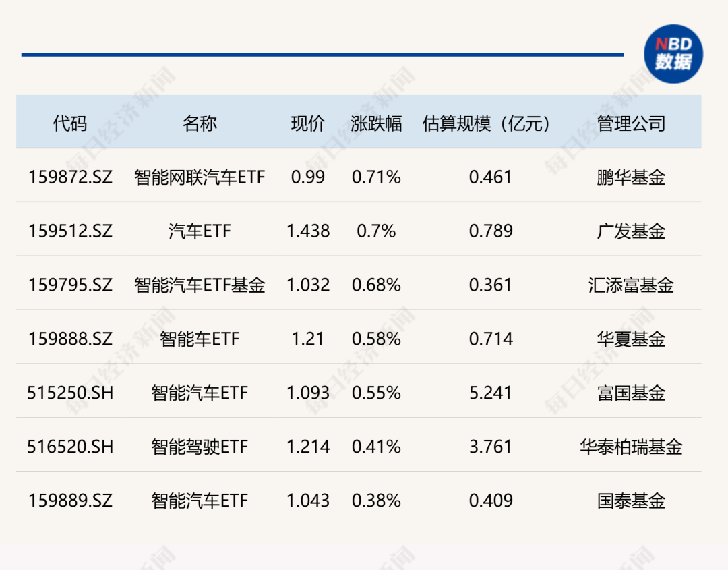Click the 涨跌幅 column header
728x570 pixels.
pos(376,123)
